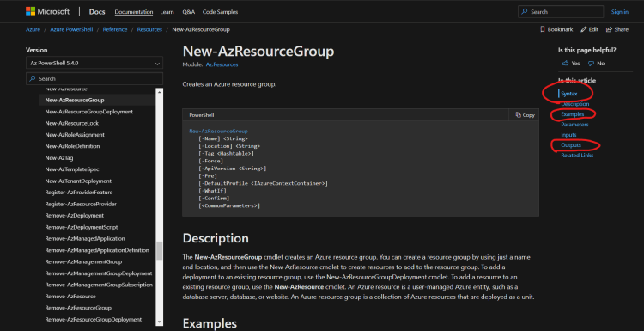Viewport: 644px width, 331px height.
Task: Click the thumbs-up Yes feedback button
Action: point(571,64)
